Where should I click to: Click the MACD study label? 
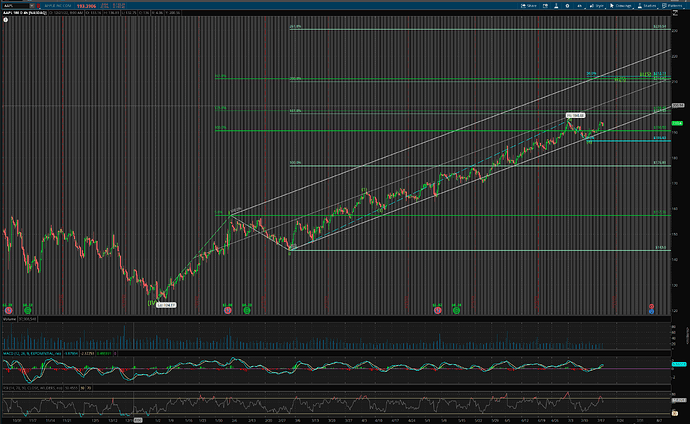tap(33, 353)
